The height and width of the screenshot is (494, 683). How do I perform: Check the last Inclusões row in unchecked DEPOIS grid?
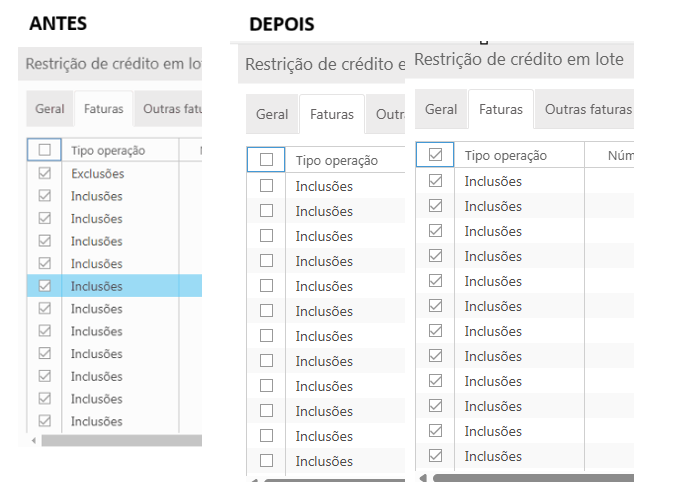(266, 461)
